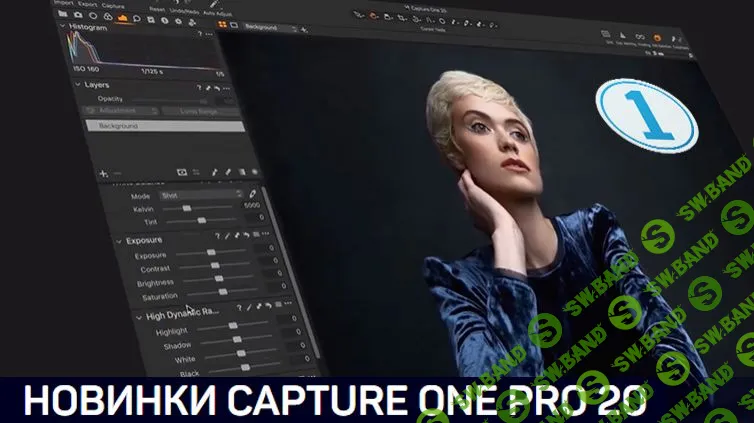Click the Saturation slider handle
Image resolution: width=754 pixels, height=423 pixels.
point(223,292)
